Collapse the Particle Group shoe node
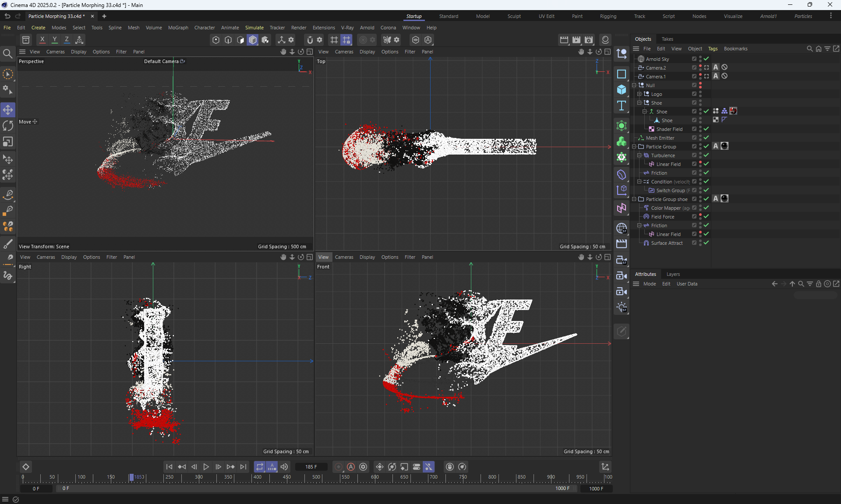The width and height of the screenshot is (841, 504). click(x=634, y=199)
